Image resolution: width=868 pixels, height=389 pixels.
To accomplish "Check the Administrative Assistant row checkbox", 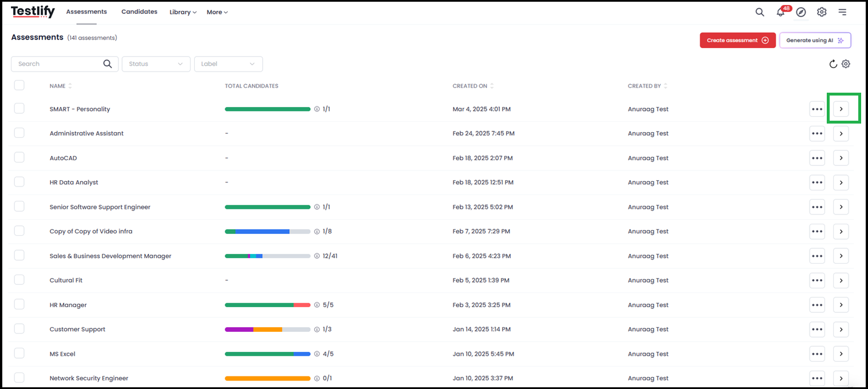I will pyautogui.click(x=19, y=133).
